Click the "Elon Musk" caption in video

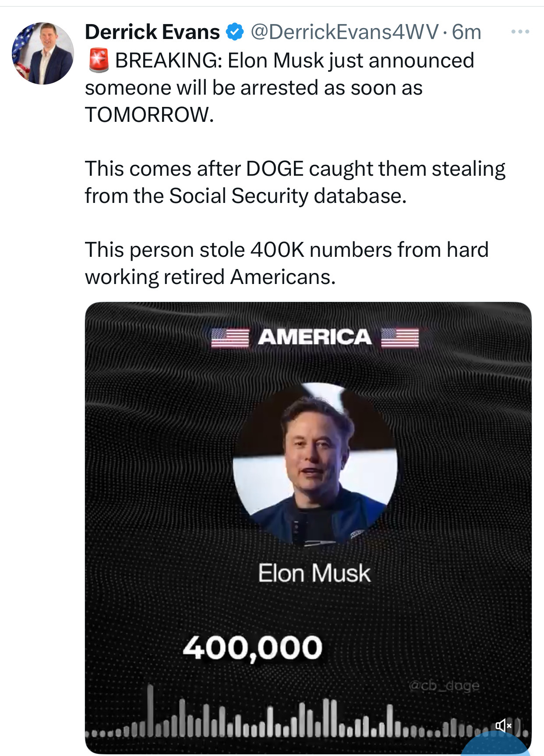[314, 573]
